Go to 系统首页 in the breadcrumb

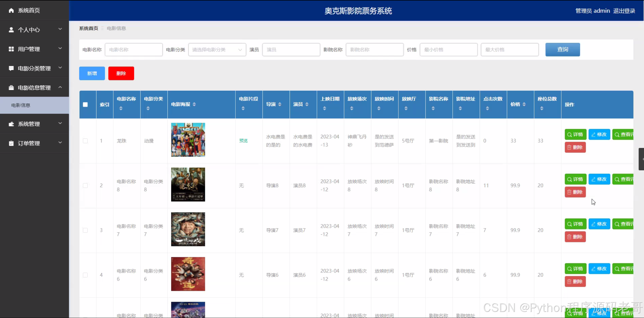(x=89, y=28)
